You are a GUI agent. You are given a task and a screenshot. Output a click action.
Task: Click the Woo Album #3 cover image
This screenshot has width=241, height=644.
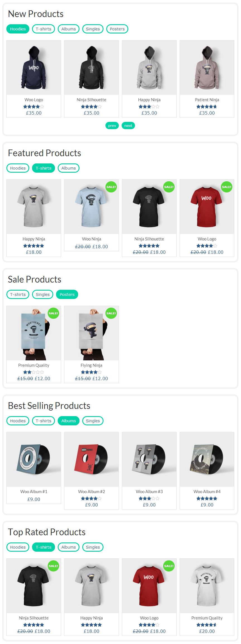pos(149,459)
